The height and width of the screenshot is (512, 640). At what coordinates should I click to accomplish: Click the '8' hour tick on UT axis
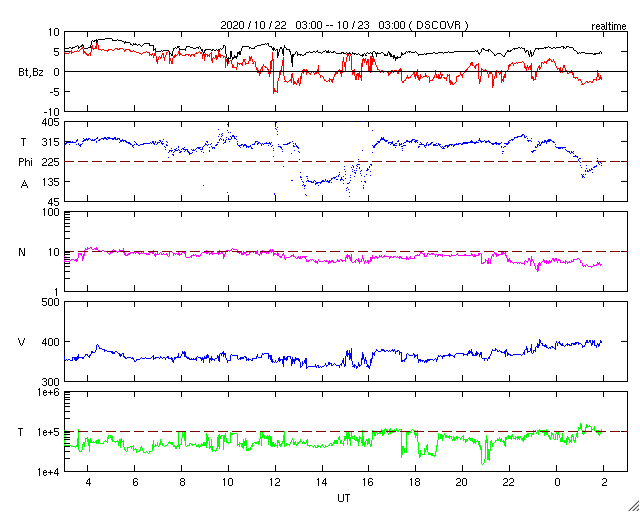(182, 482)
